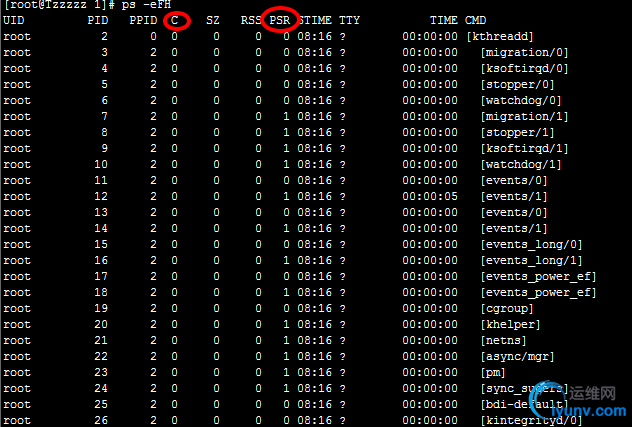Click PID value 15
This screenshot has width=632, height=427.
point(101,244)
